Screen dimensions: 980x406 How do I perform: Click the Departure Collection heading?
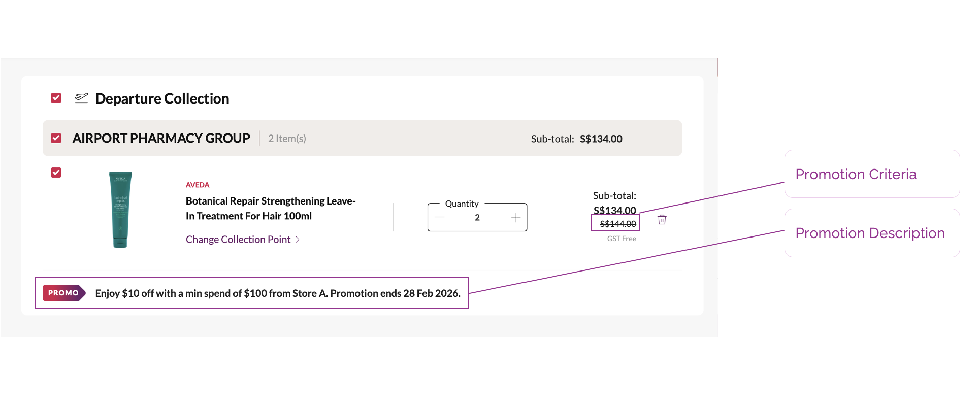pos(162,98)
